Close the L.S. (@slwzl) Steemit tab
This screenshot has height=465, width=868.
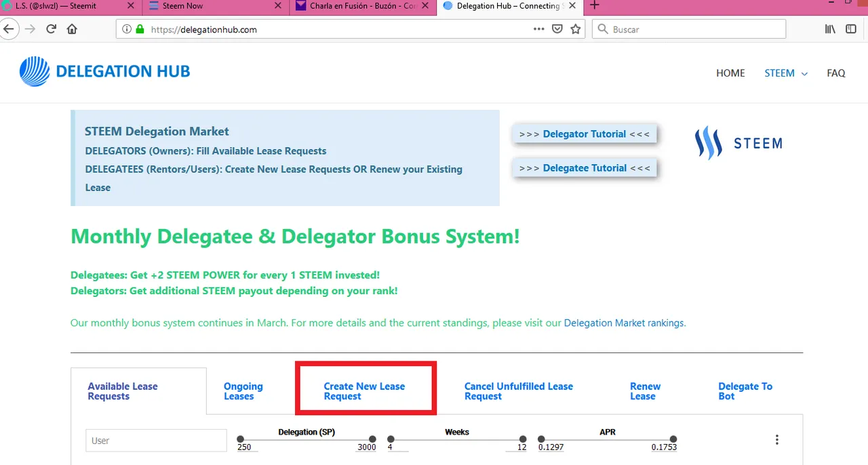tap(131, 5)
